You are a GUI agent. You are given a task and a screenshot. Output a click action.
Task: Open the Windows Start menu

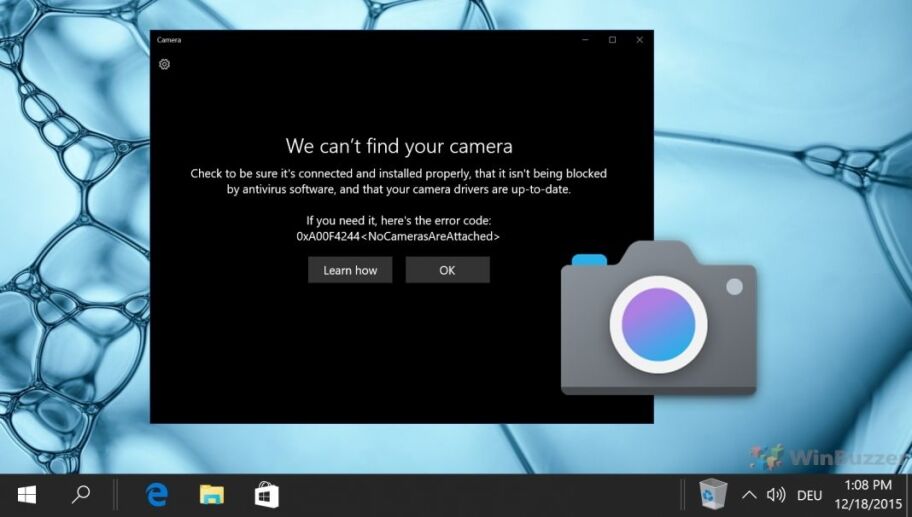(x=27, y=495)
